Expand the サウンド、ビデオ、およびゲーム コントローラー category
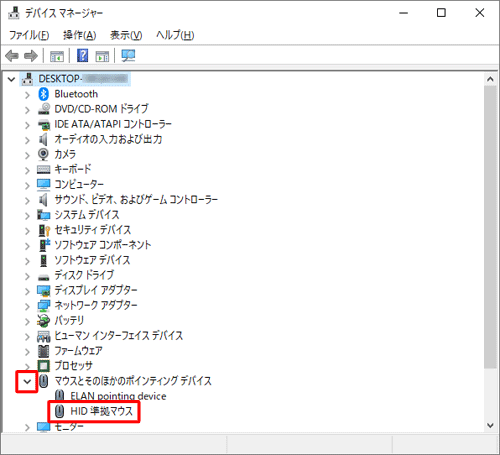This screenshot has width=500, height=455. tap(27, 201)
